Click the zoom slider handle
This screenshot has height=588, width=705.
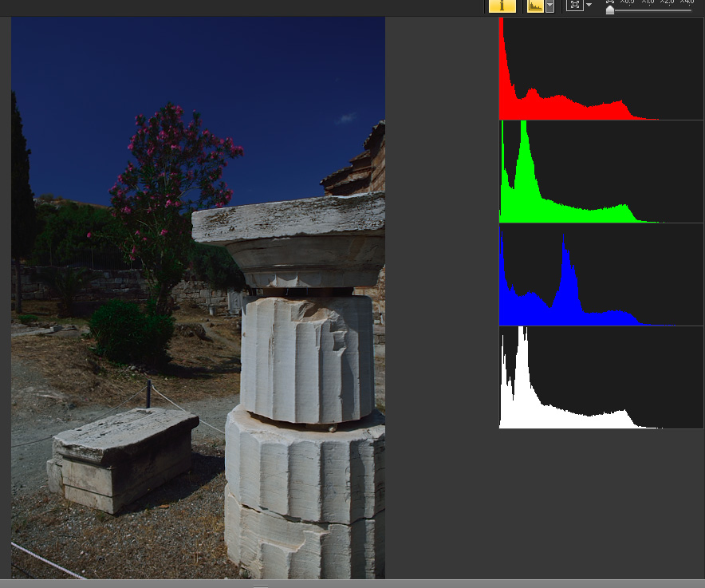(x=609, y=10)
